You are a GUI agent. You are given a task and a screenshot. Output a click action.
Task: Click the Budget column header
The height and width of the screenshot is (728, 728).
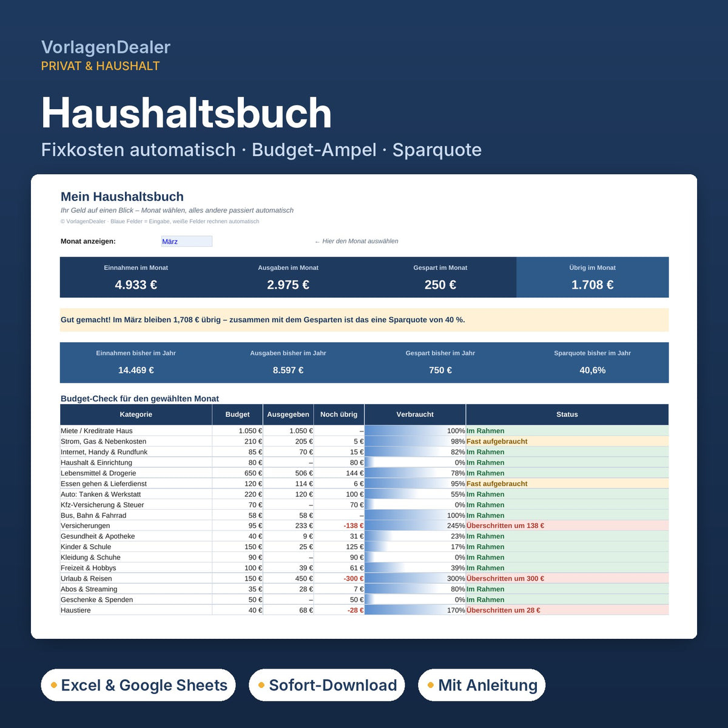pyautogui.click(x=237, y=414)
